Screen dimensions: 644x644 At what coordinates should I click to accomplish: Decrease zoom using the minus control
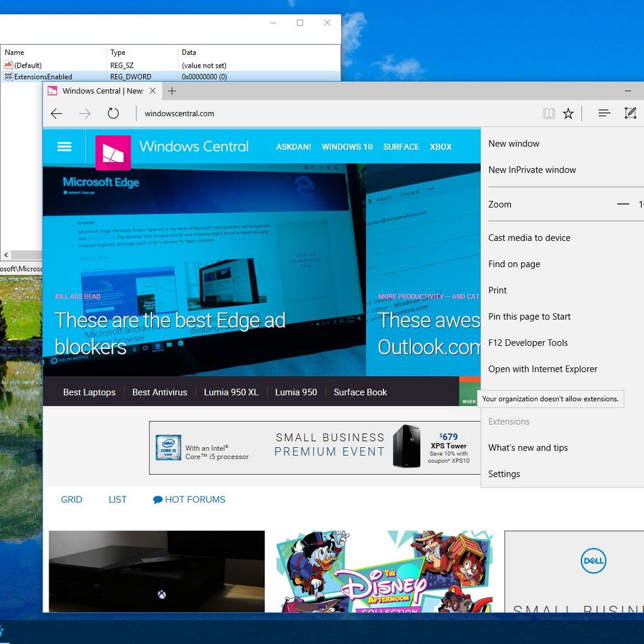pos(622,204)
